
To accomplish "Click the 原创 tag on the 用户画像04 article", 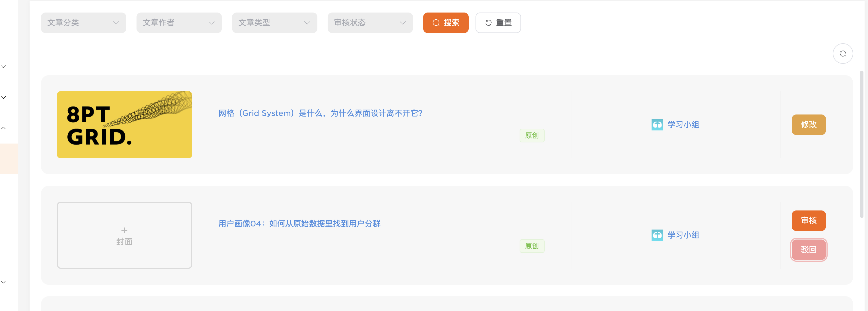I will point(532,246).
